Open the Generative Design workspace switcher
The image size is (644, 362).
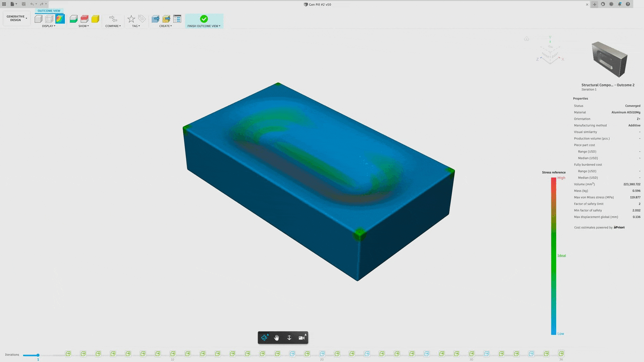click(x=17, y=18)
